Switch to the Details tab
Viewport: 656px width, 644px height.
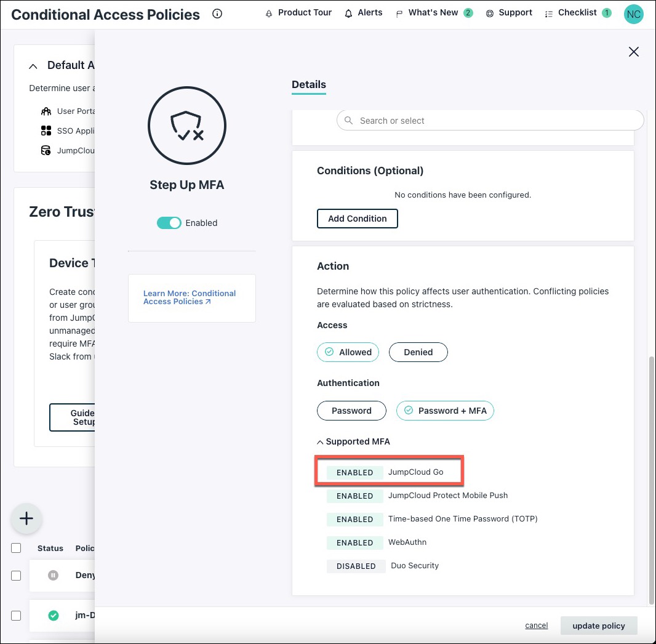click(x=308, y=84)
